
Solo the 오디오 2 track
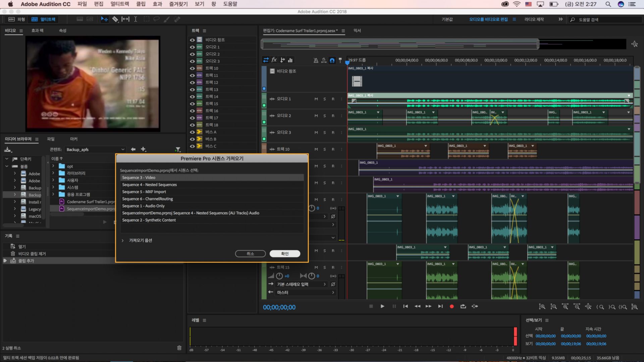click(x=324, y=115)
